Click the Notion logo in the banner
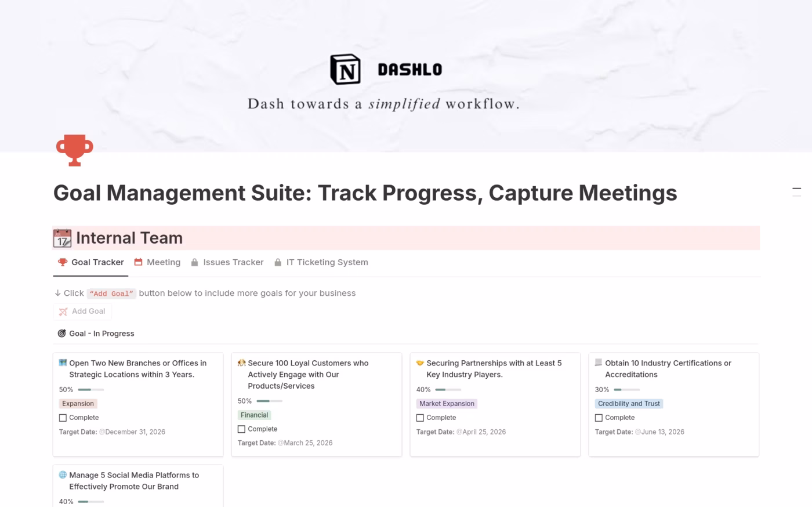 pos(345,70)
